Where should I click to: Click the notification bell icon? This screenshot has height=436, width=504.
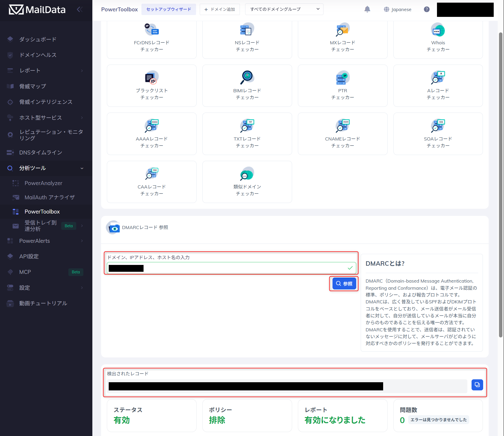tap(367, 9)
